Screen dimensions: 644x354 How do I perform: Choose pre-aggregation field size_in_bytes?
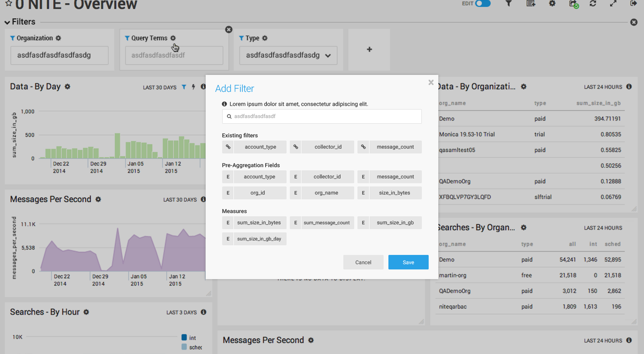coord(390,193)
